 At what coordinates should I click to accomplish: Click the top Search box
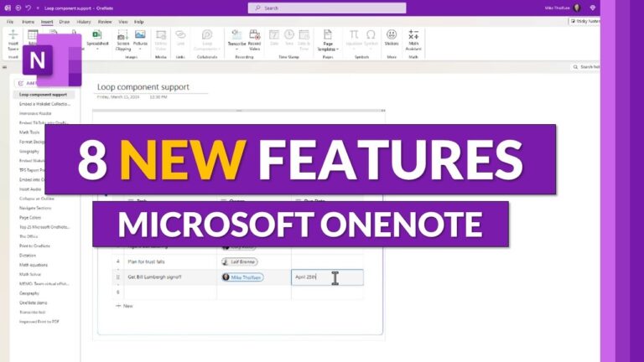tap(327, 8)
